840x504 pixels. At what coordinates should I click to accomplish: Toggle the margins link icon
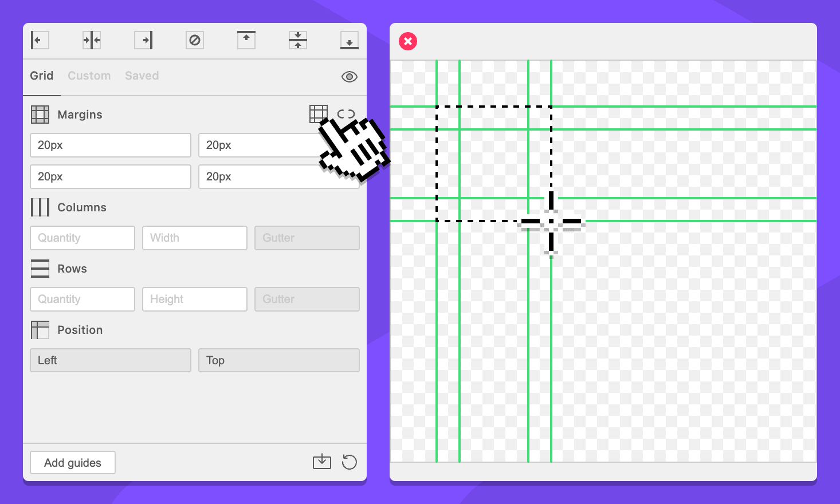click(346, 114)
